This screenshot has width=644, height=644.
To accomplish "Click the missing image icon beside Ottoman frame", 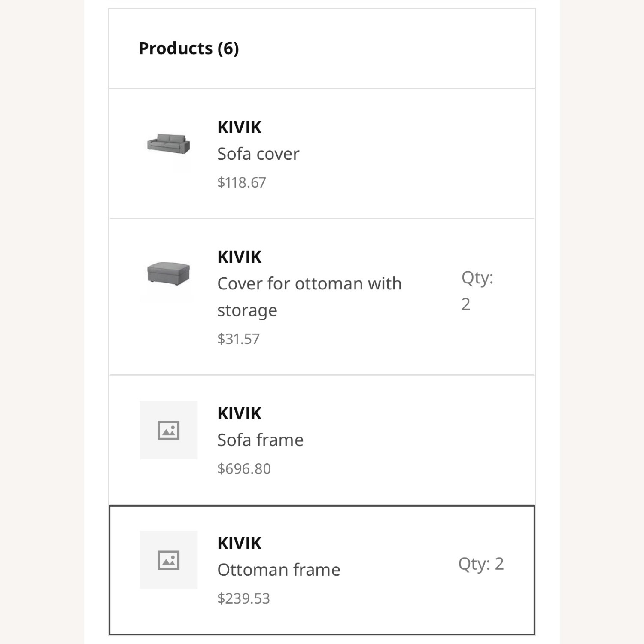I will [168, 559].
